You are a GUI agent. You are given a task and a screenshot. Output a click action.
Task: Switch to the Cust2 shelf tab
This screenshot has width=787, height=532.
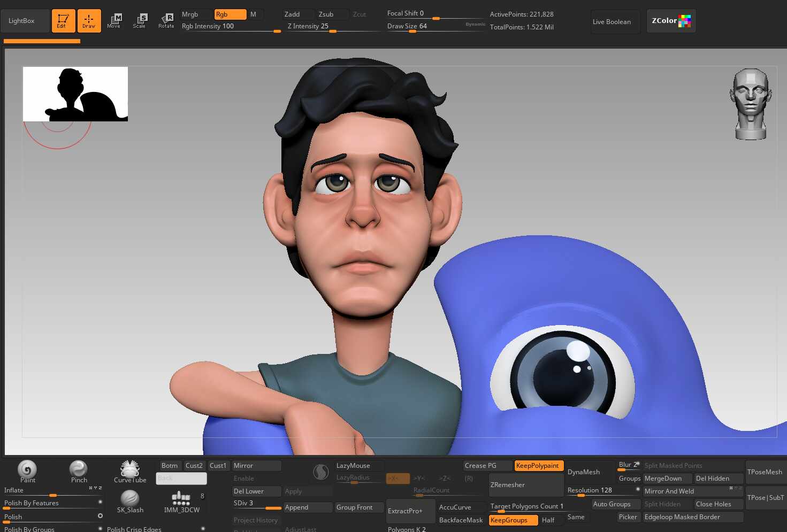pyautogui.click(x=194, y=466)
